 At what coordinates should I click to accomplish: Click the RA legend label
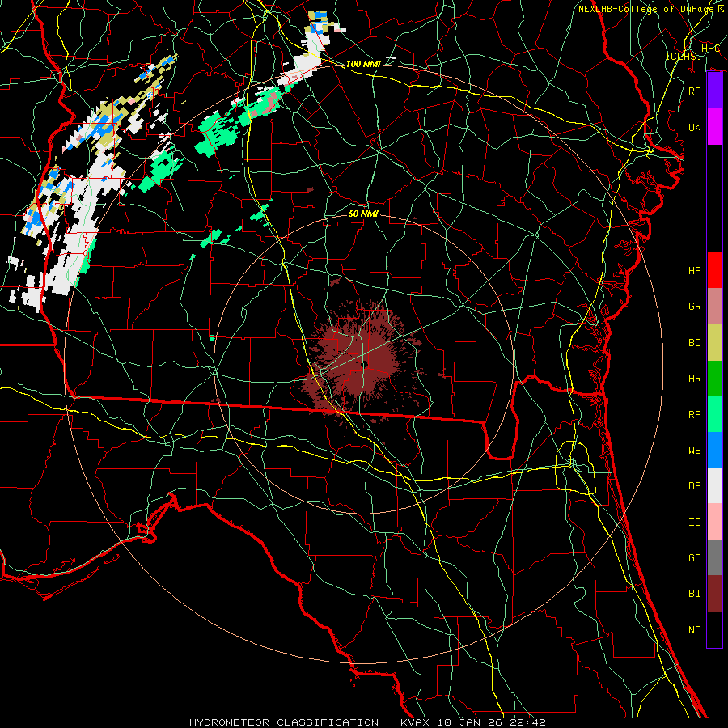click(x=695, y=415)
